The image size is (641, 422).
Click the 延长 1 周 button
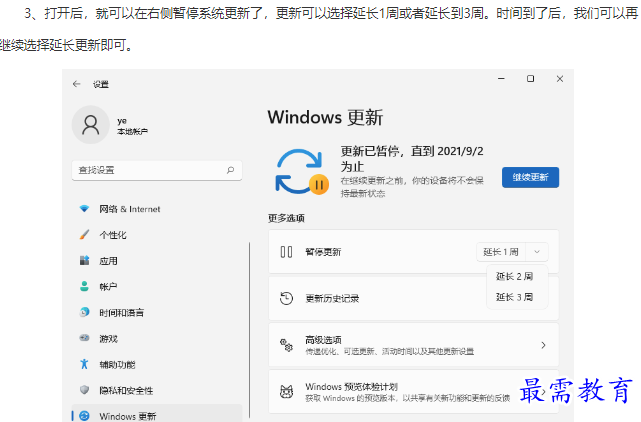(x=501, y=252)
